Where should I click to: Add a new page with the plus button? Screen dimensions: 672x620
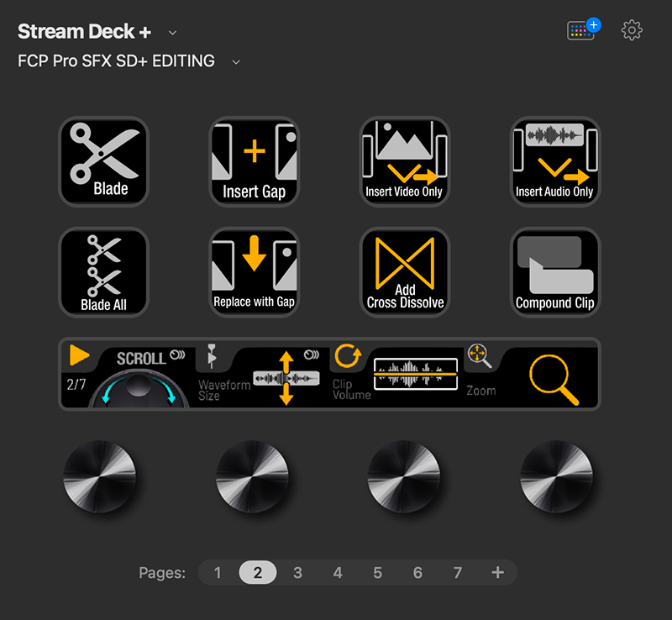497,572
